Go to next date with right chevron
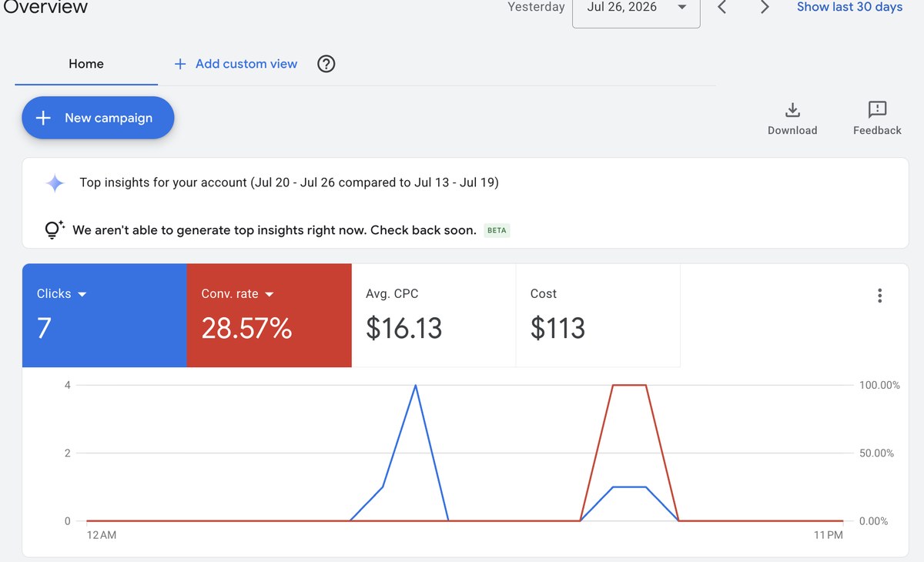 coord(765,8)
